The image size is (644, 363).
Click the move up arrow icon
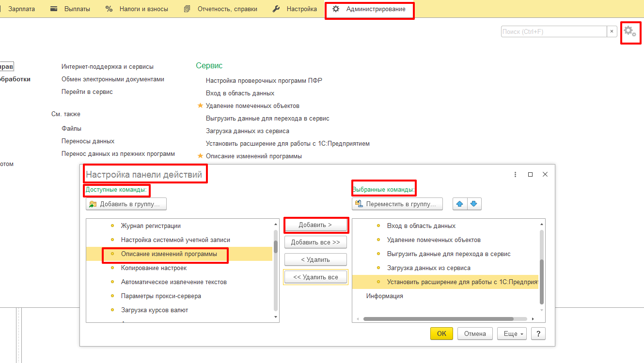pos(460,204)
